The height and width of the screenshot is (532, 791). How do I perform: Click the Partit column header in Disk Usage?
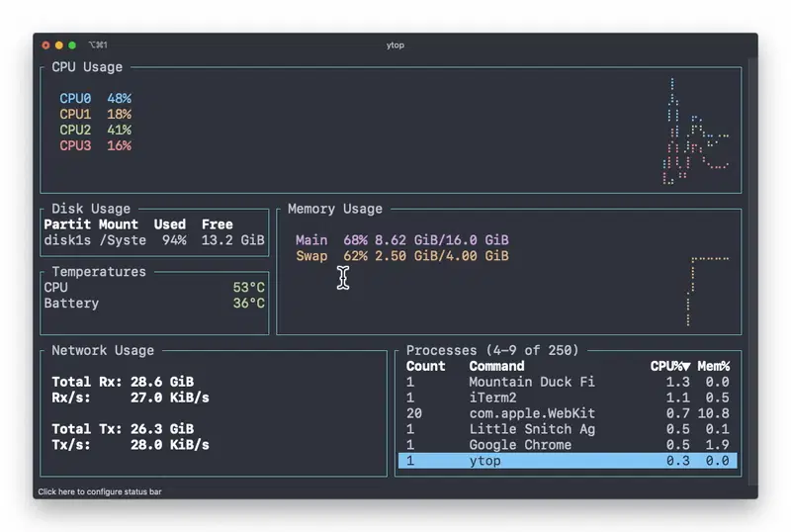(x=67, y=224)
